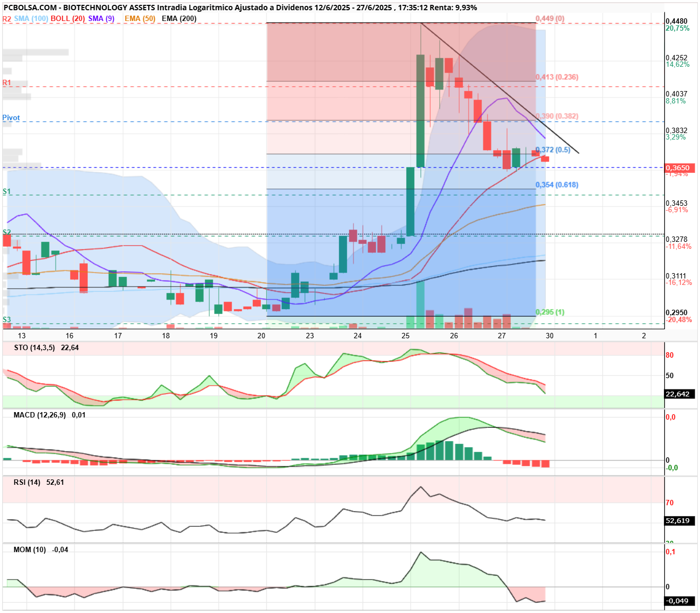Click date axis label 25
The height and width of the screenshot is (613, 700).
[406, 336]
